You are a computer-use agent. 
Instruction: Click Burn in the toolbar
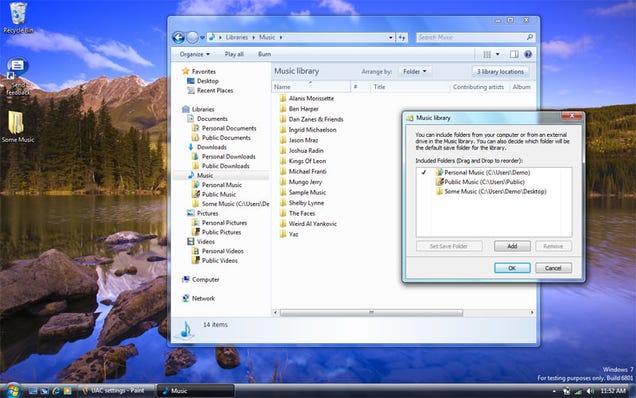click(x=264, y=54)
